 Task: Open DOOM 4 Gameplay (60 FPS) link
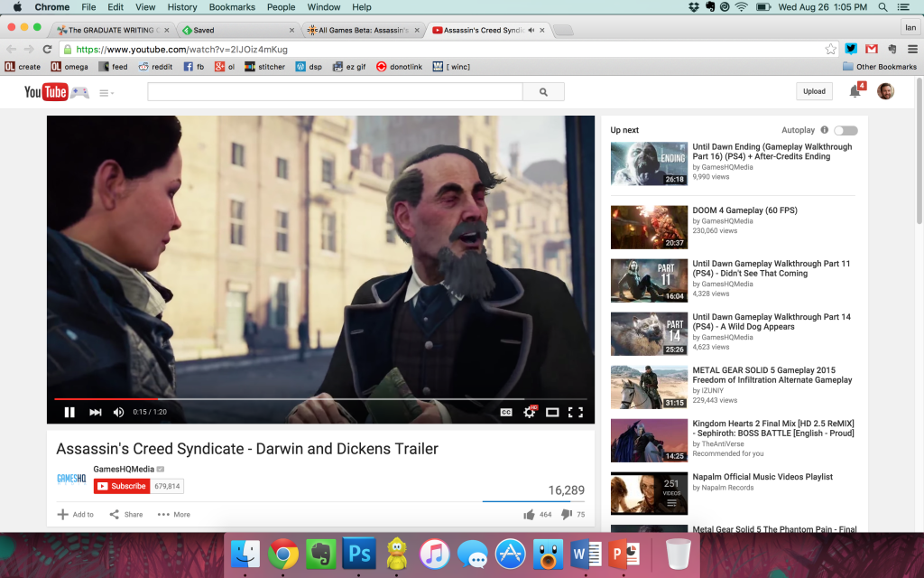(x=744, y=210)
